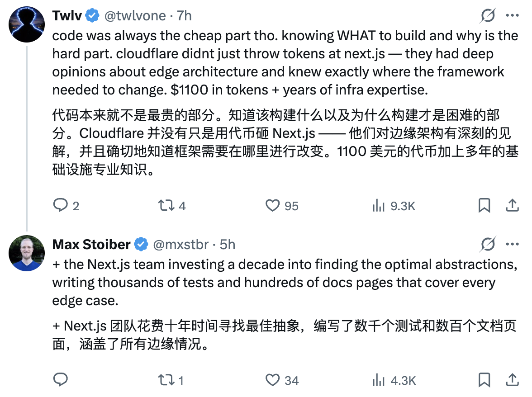Bookmark Max Stoiber's tweet

[484, 380]
